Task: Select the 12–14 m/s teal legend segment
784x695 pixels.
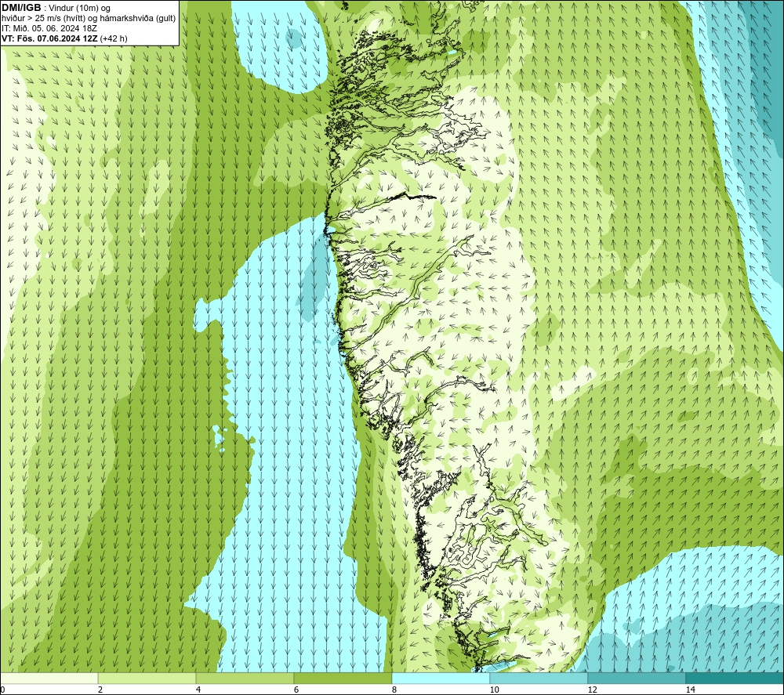Action: click(x=637, y=678)
